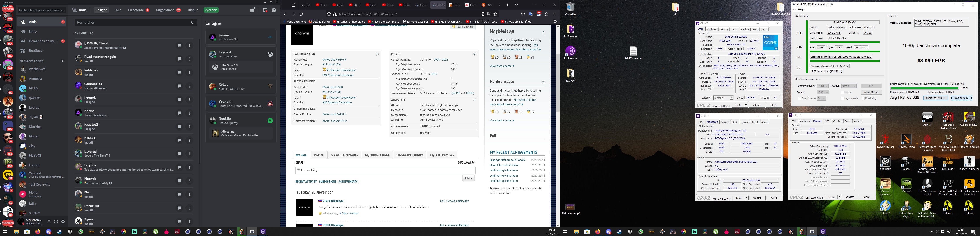Enable Overkill mode checkbox in HWBOT
This screenshot has width=980, height=236.
(800, 98)
